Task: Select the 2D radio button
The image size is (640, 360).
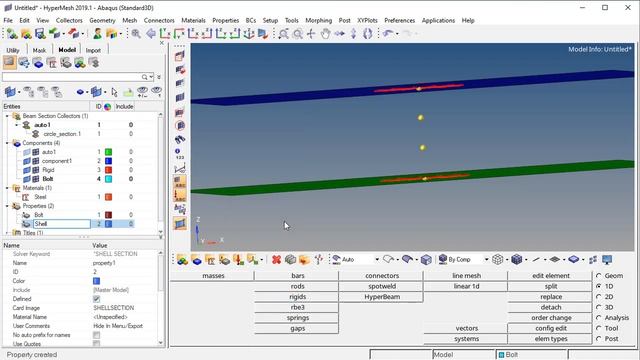Action: tap(599, 297)
